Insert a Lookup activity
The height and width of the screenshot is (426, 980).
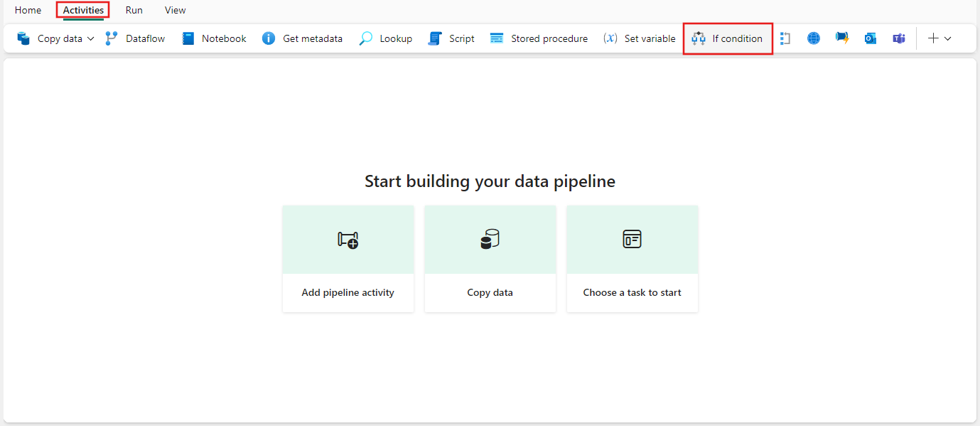pos(386,38)
